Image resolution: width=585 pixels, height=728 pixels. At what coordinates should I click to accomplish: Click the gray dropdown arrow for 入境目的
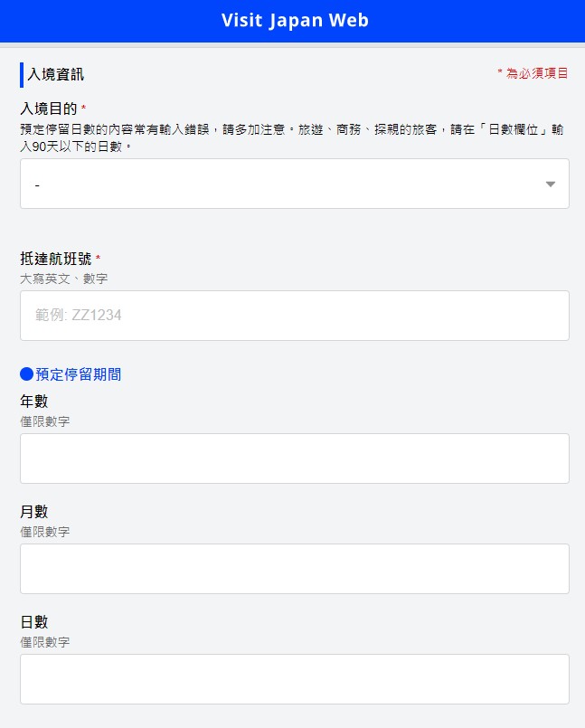click(x=551, y=184)
